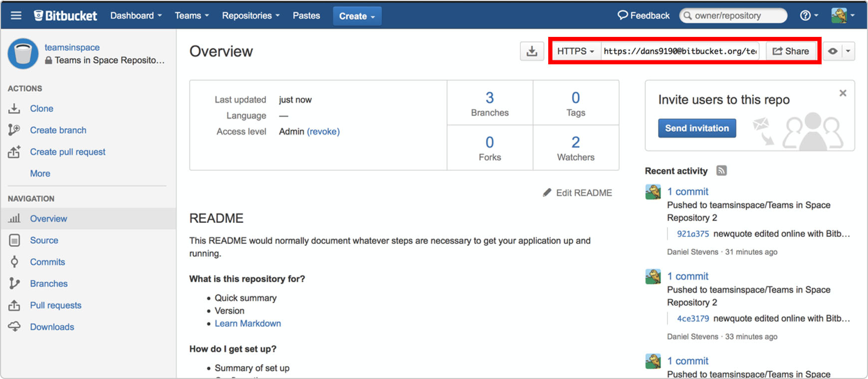Screen dimensions: 868x379
Task: Click the download repository icon button
Action: point(532,51)
